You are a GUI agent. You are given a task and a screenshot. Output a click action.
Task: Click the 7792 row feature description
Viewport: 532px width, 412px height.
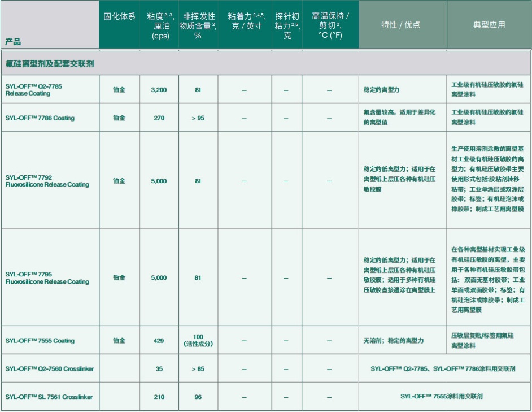pyautogui.click(x=399, y=179)
